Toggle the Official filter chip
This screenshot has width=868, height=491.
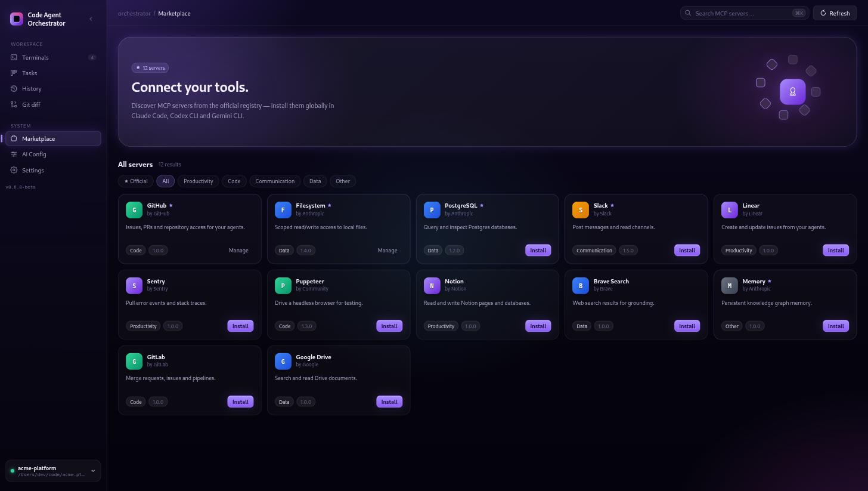(x=135, y=181)
